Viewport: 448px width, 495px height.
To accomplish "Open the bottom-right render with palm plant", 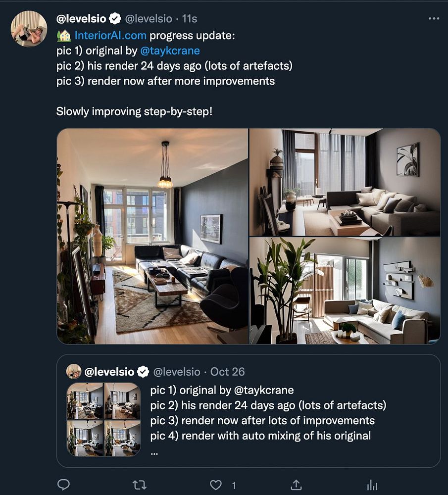I will pos(345,291).
